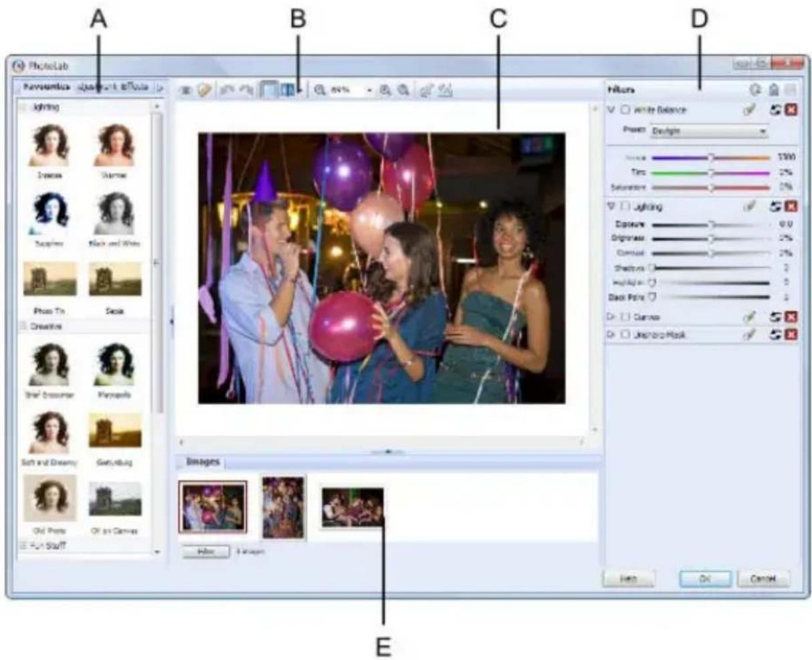Open the Preset Daylight dropdown

(x=709, y=132)
